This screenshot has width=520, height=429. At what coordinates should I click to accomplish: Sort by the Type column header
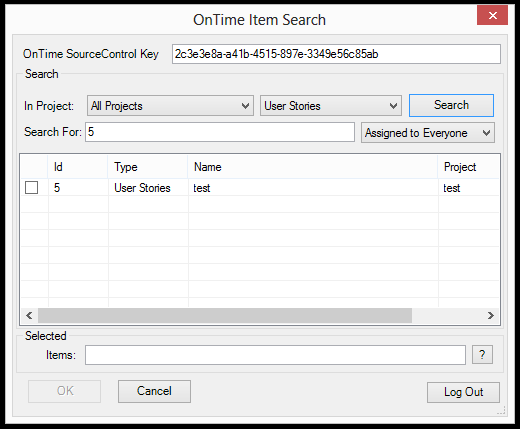point(148,167)
